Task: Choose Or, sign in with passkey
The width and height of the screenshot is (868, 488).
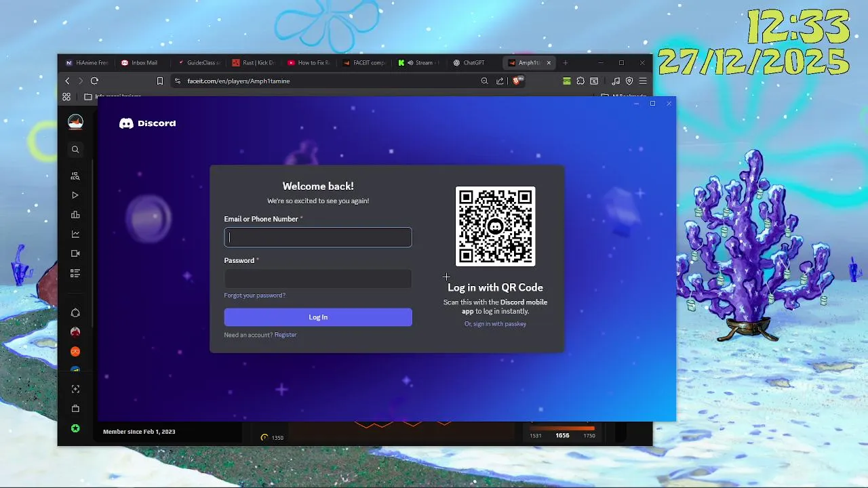Action: 495,324
